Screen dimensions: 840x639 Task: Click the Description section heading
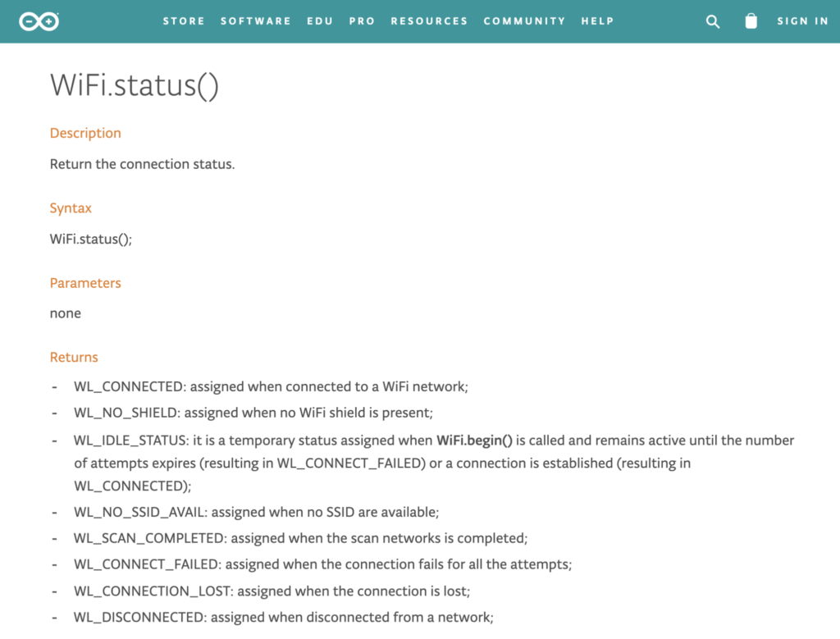[x=85, y=133]
